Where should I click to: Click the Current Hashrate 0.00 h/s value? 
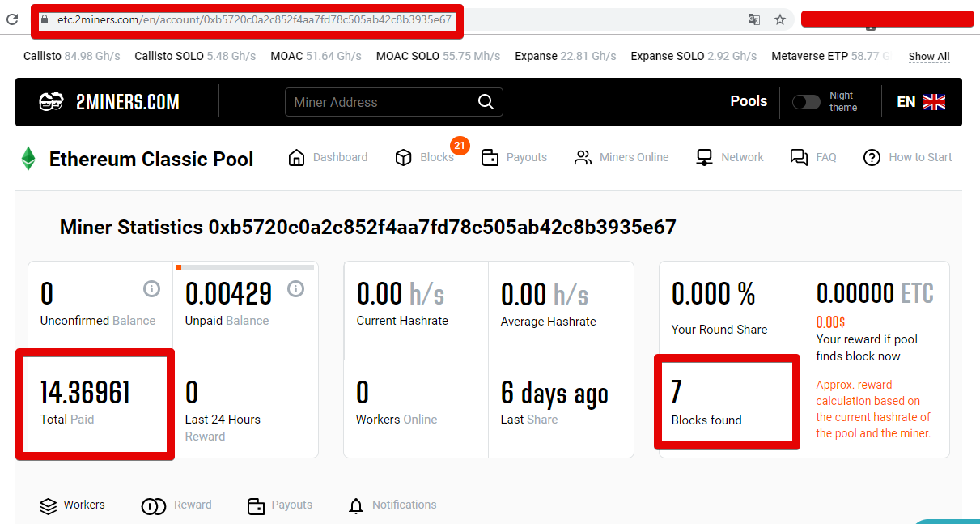tap(401, 293)
